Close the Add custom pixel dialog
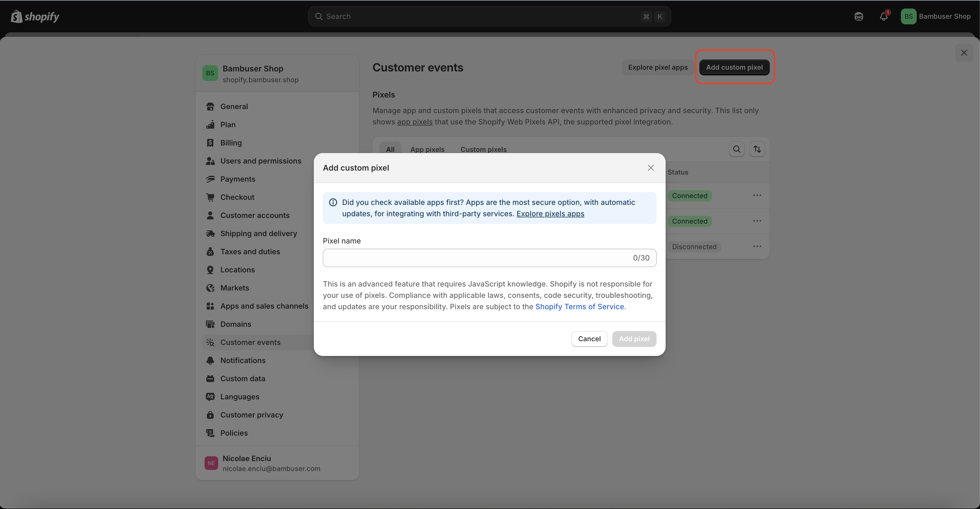The width and height of the screenshot is (980, 509). tap(651, 168)
